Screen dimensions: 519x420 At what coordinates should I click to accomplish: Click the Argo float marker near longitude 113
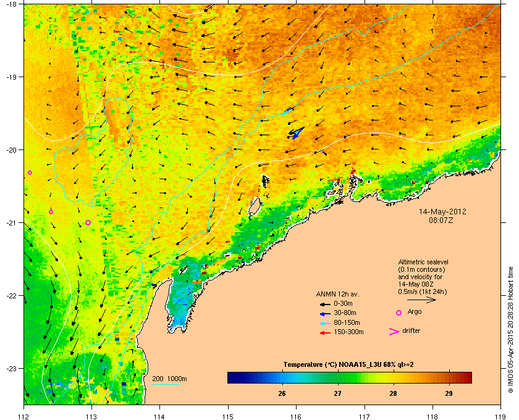88,223
